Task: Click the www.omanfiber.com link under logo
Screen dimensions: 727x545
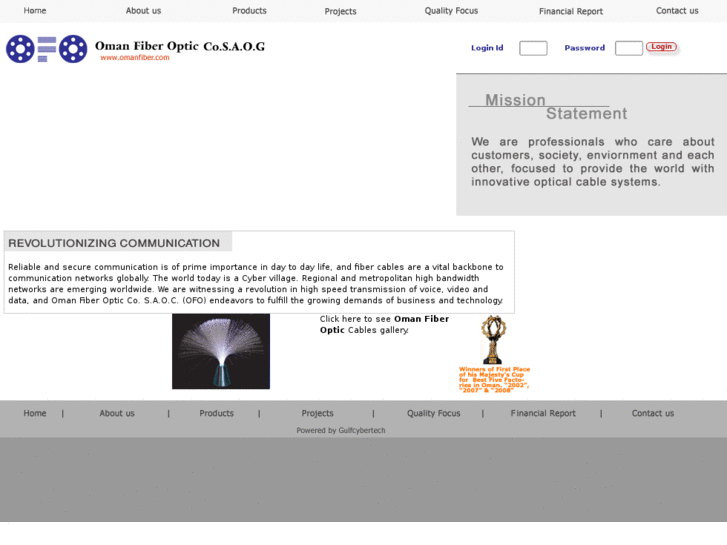Action: (135, 58)
